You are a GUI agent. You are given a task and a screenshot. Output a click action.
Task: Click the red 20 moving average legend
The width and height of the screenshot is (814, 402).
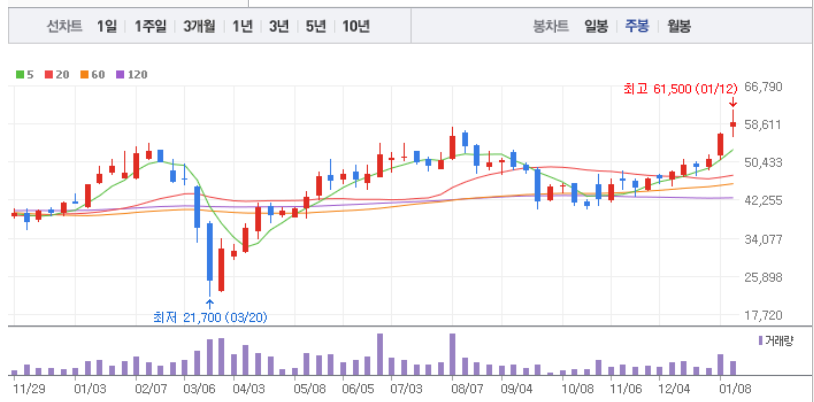click(57, 75)
